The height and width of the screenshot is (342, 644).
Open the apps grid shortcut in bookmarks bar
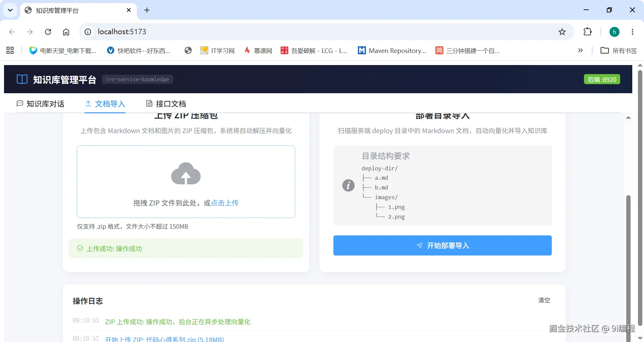[x=10, y=51]
